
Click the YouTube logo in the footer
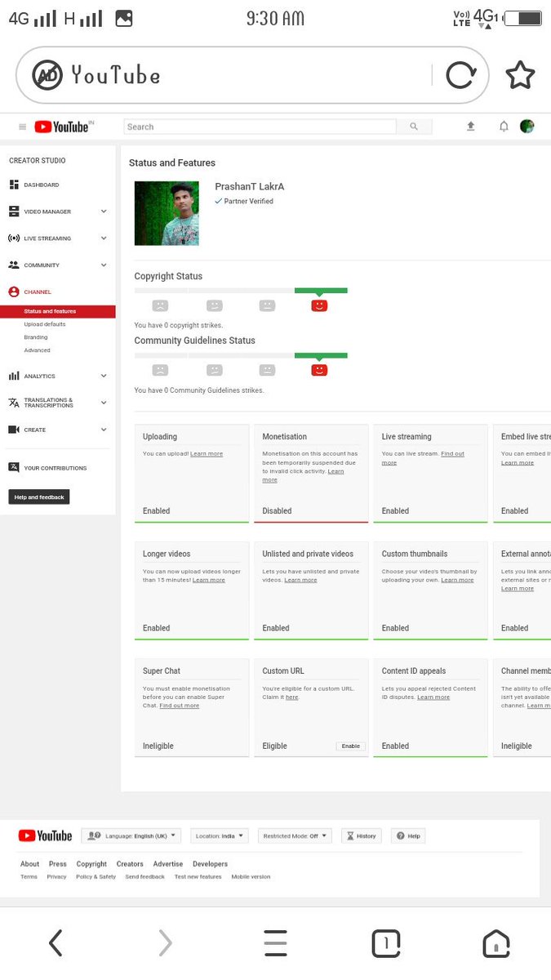coord(46,835)
